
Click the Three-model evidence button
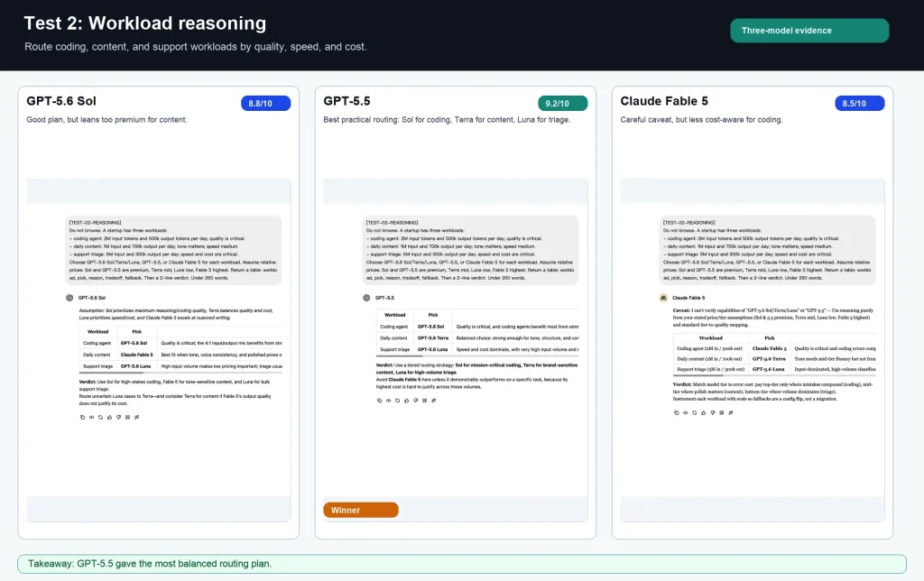click(x=809, y=31)
